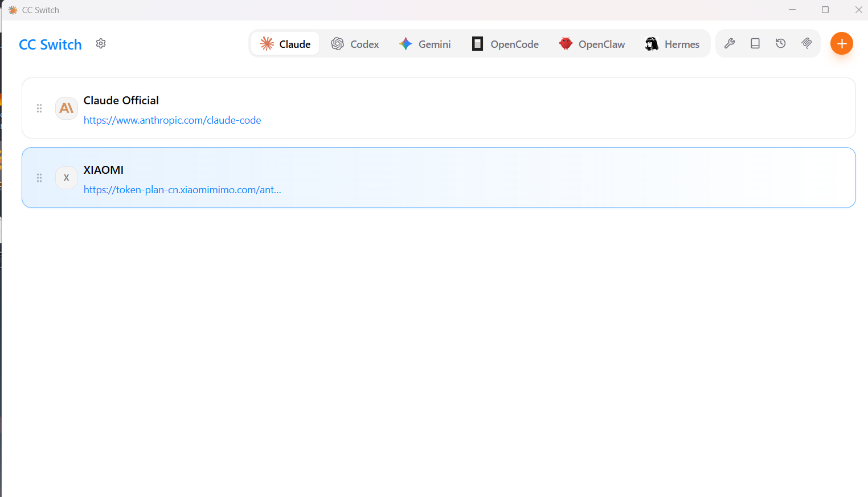This screenshot has height=497, width=868.
Task: Open the XIAOMI token-plan URL link
Action: [x=182, y=190]
